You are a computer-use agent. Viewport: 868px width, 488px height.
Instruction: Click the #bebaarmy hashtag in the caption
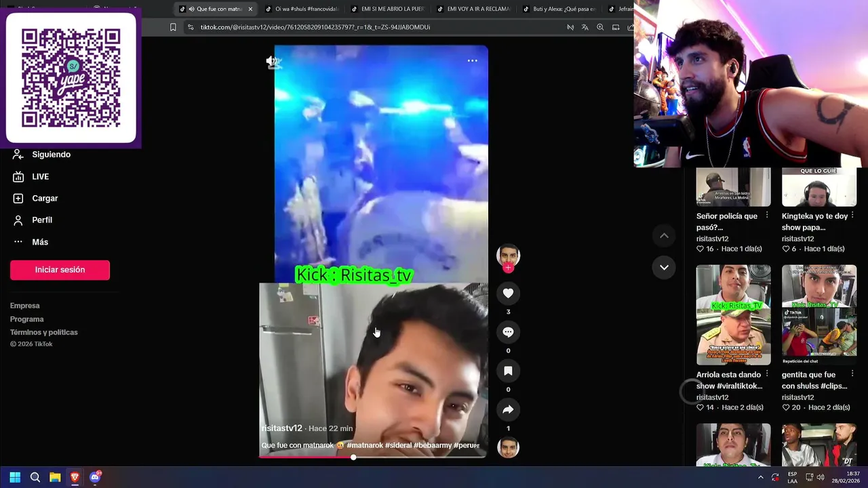click(x=432, y=445)
